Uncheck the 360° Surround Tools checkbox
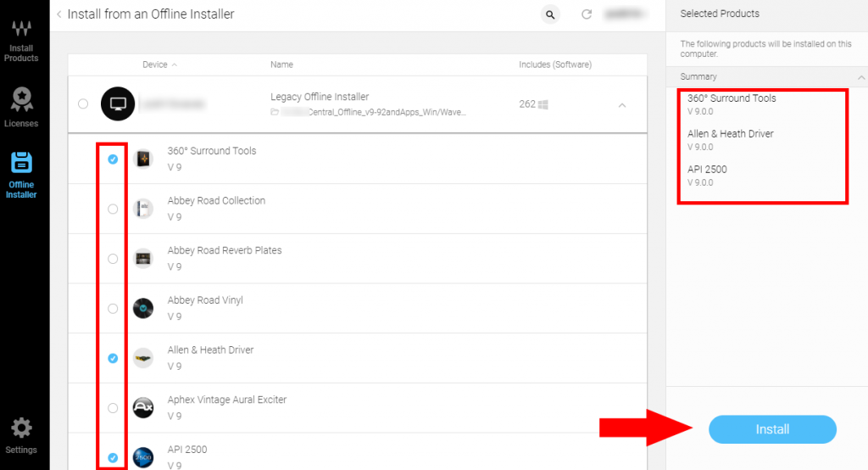The image size is (868, 470). tap(113, 159)
